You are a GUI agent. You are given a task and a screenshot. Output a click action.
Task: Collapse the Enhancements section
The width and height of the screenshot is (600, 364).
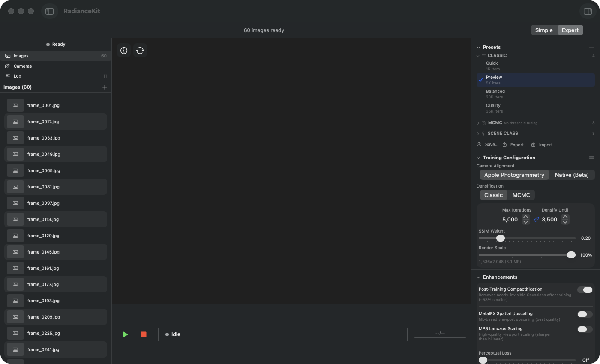point(479,277)
